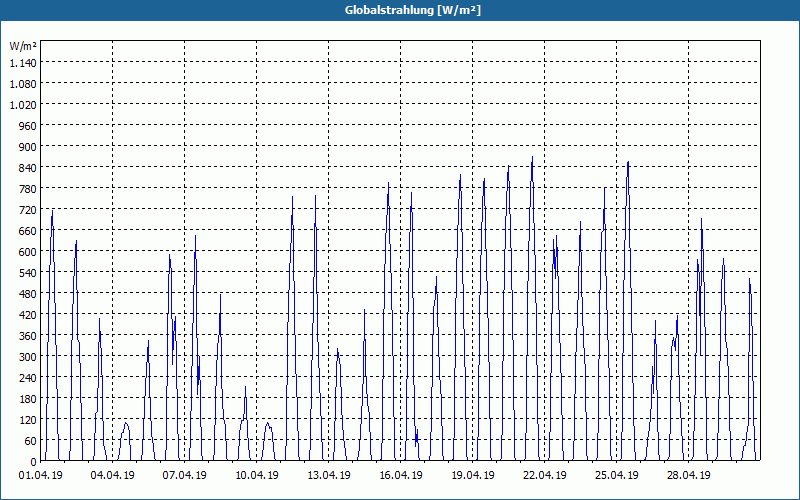The image size is (800, 500).
Task: Click the 780 y-axis label
Action: [29, 189]
